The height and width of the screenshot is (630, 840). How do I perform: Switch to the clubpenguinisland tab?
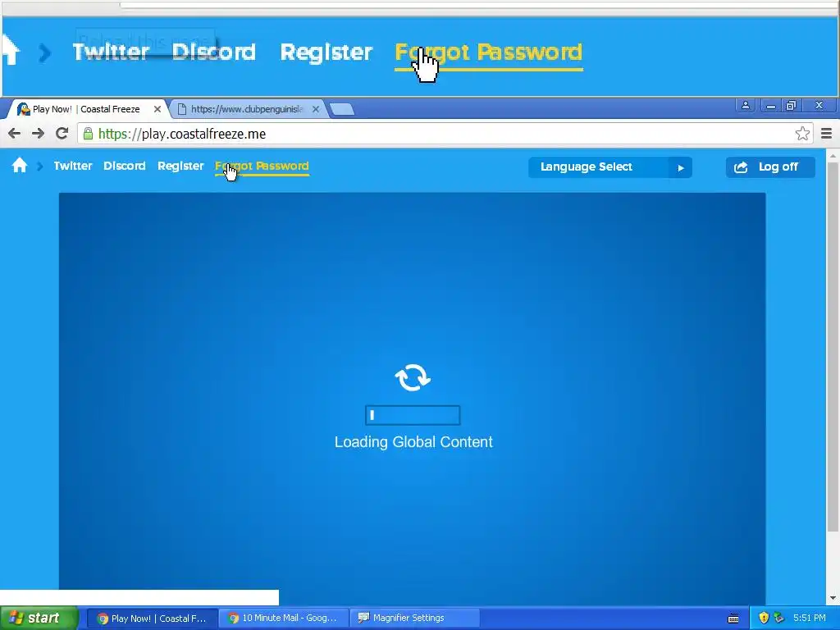[247, 109]
